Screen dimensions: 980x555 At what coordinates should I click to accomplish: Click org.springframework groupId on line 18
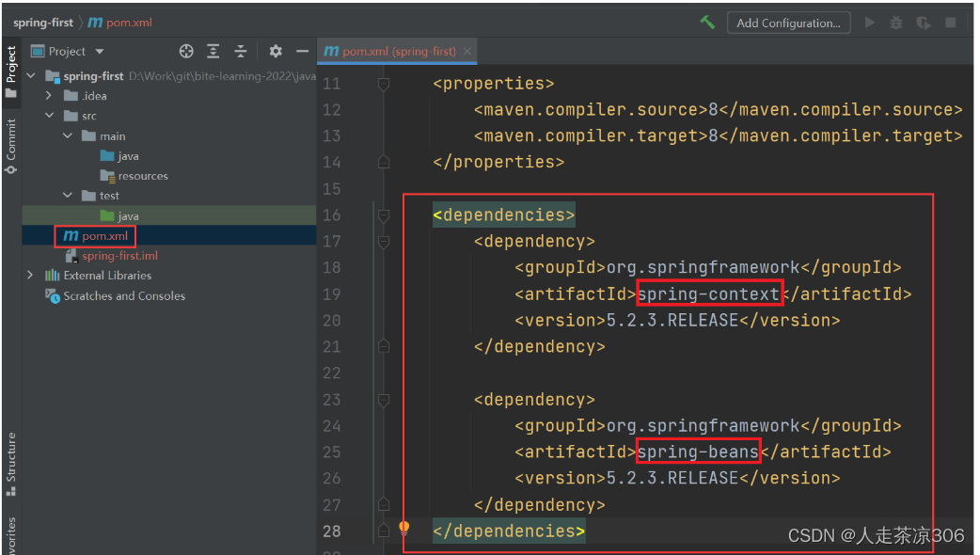pyautogui.click(x=703, y=267)
